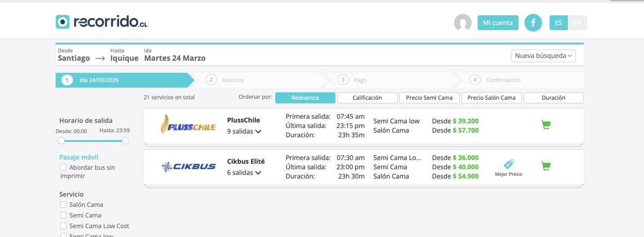Check the Semi Cama service filter
This screenshot has width=644, height=237.
(63, 216)
